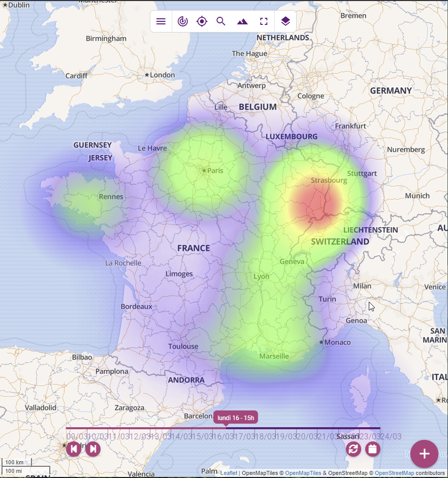Click the radar tracking icon

(x=183, y=21)
